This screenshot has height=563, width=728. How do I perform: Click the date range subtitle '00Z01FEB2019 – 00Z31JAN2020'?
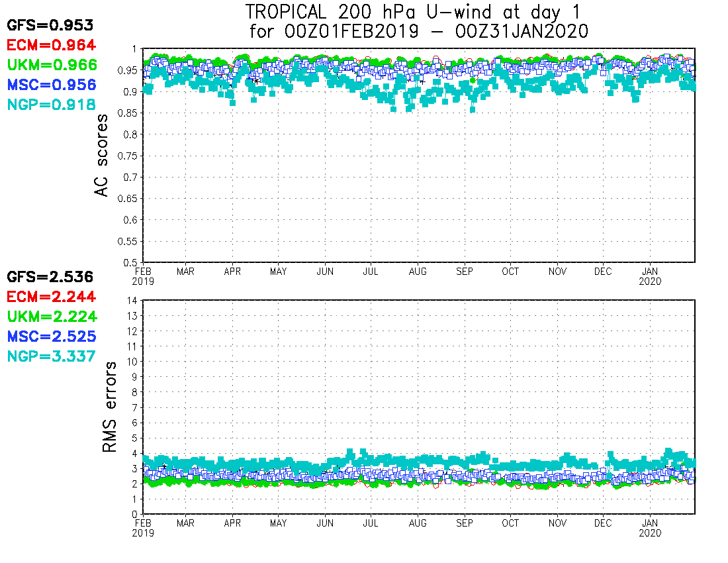[x=436, y=32]
